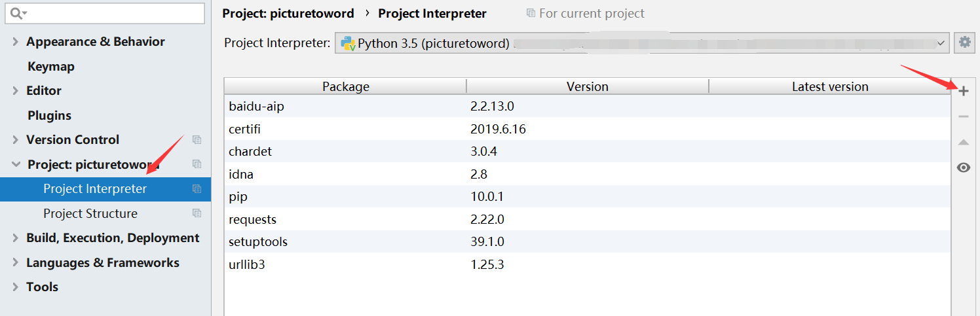Screen dimensions: 980x316
Task: Click the copy icon beside Project Structure
Action: tap(197, 213)
